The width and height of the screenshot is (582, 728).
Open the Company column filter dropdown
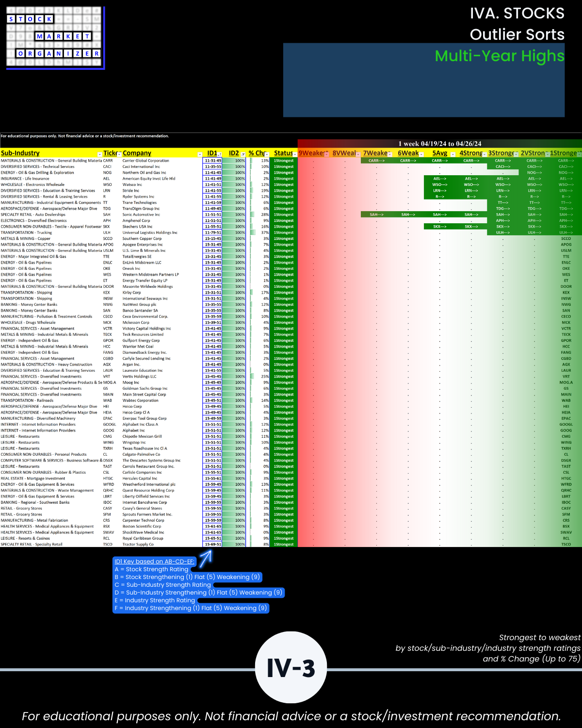(x=199, y=154)
